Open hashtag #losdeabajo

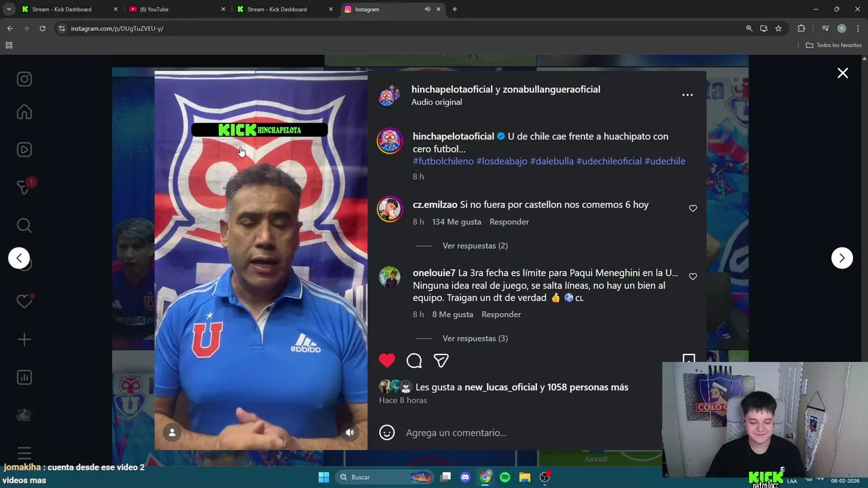tap(502, 161)
